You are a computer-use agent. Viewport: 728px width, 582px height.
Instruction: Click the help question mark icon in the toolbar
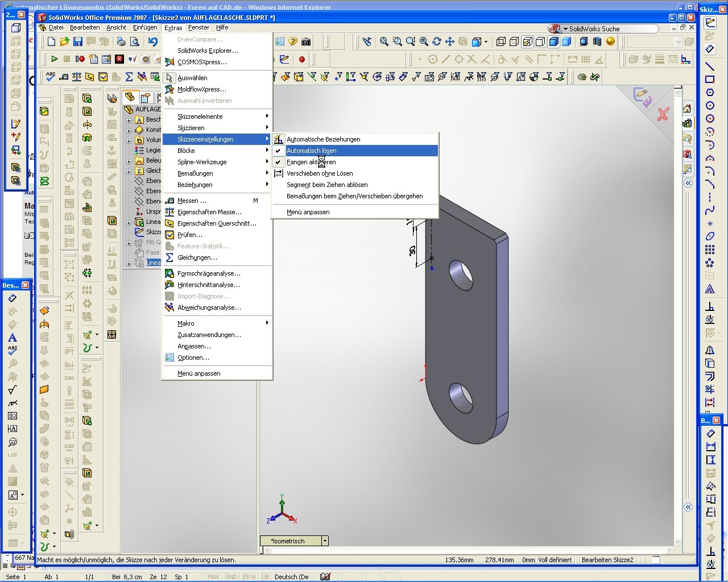[x=293, y=41]
